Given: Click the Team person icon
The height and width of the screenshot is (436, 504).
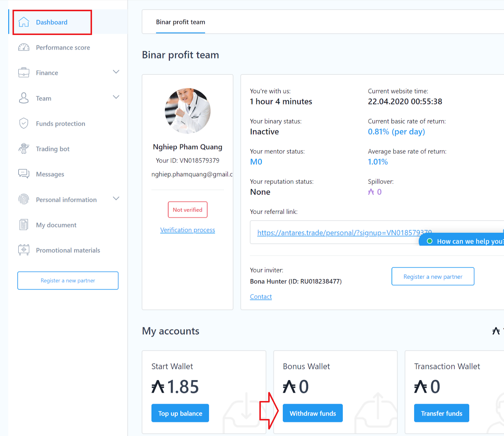Looking at the screenshot, I should (24, 98).
